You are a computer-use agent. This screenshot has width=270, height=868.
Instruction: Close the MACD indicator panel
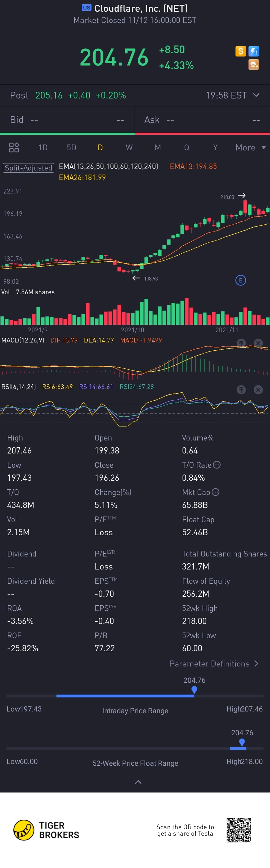[x=258, y=343]
